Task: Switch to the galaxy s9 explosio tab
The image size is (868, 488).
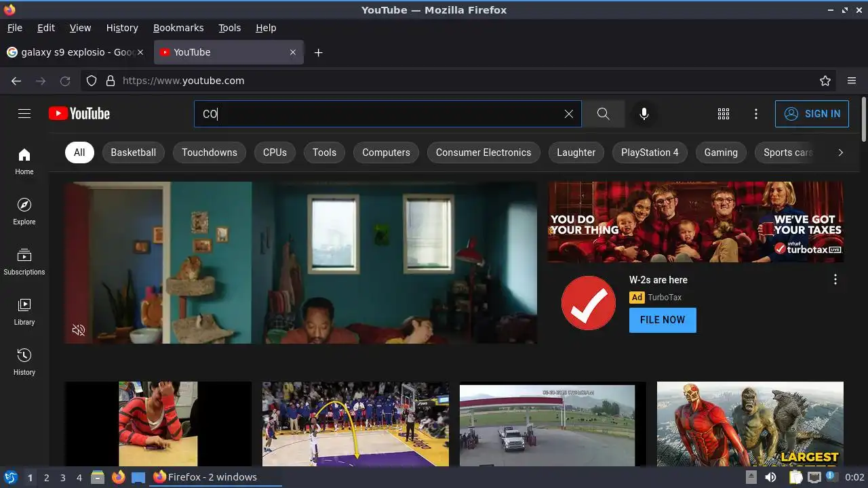Action: click(x=76, y=52)
